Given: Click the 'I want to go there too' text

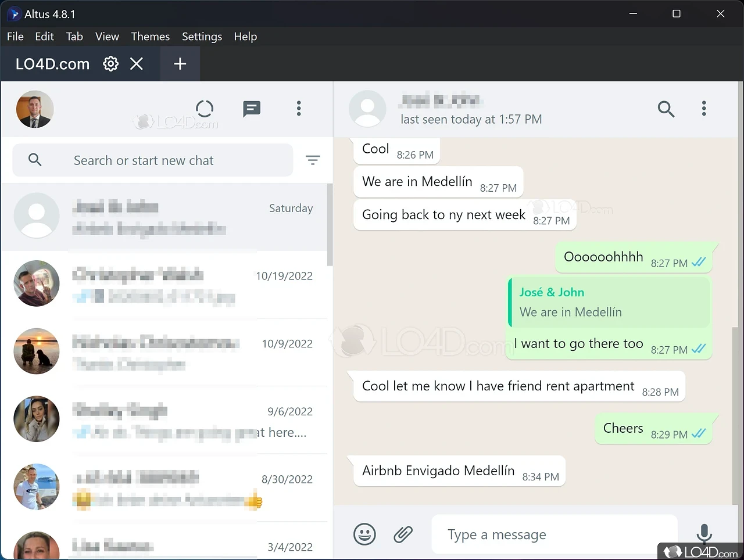Looking at the screenshot, I should coord(578,344).
